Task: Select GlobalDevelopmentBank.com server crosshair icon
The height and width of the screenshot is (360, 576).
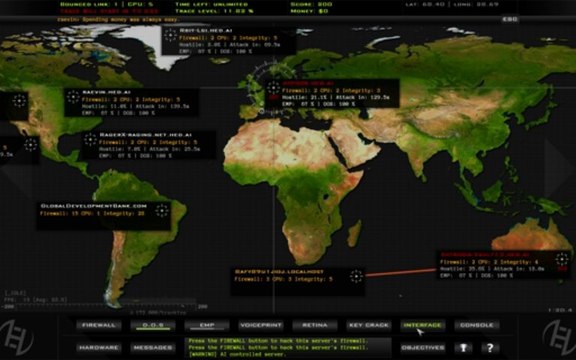Action: click(162, 210)
